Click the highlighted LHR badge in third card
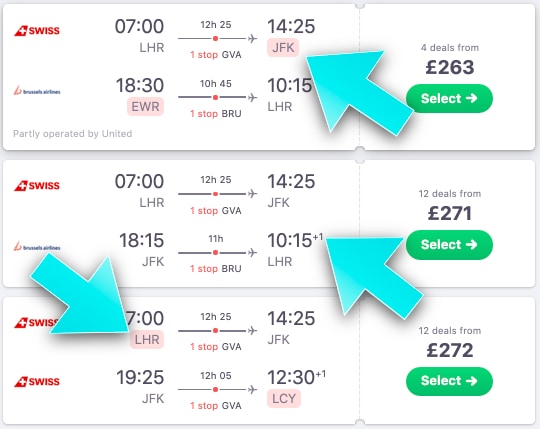 (147, 339)
